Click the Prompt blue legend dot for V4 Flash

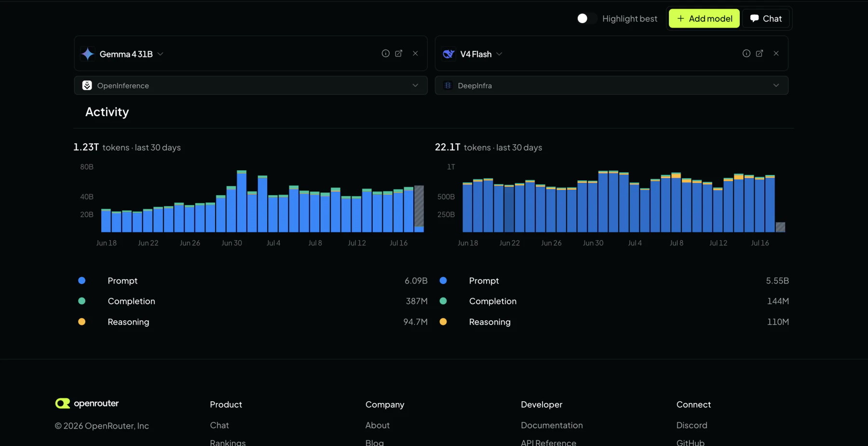tap(443, 281)
